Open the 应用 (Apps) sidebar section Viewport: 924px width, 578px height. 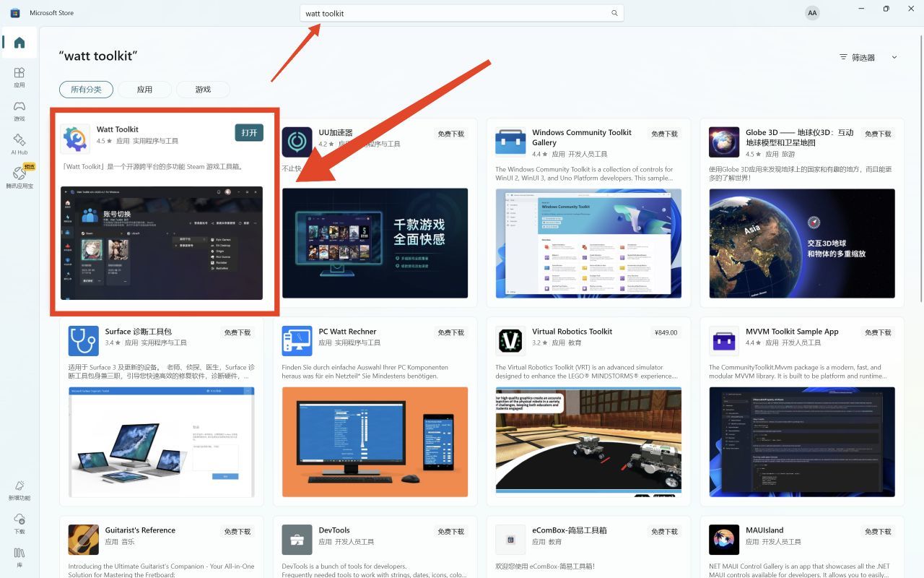tap(19, 77)
